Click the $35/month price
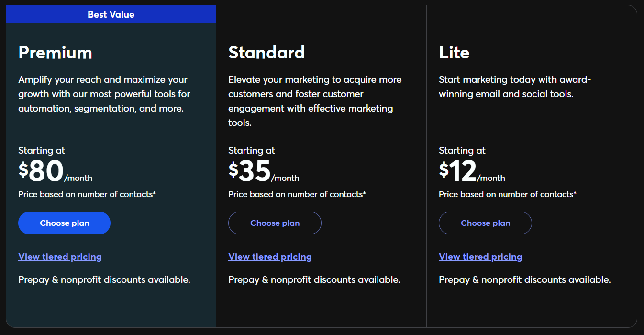The width and height of the screenshot is (644, 335). [264, 171]
